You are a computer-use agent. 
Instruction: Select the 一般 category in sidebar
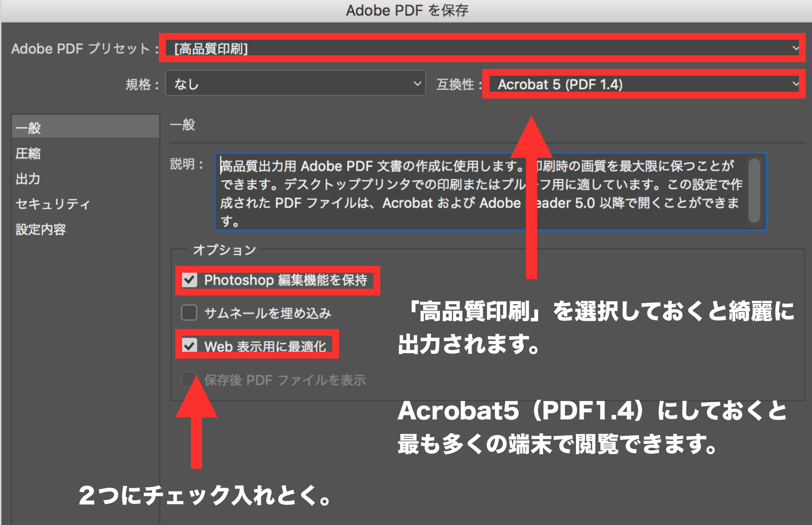(85, 128)
